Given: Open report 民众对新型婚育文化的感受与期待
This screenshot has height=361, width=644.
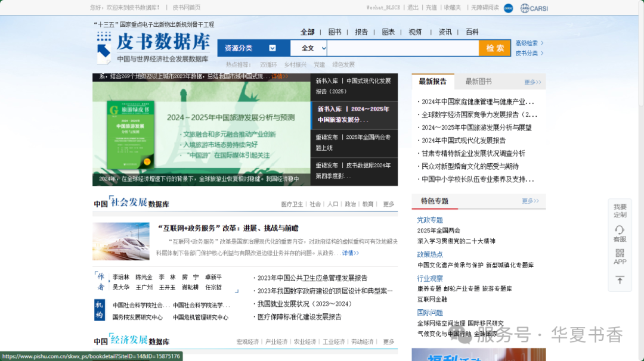Looking at the screenshot, I should 469,166.
